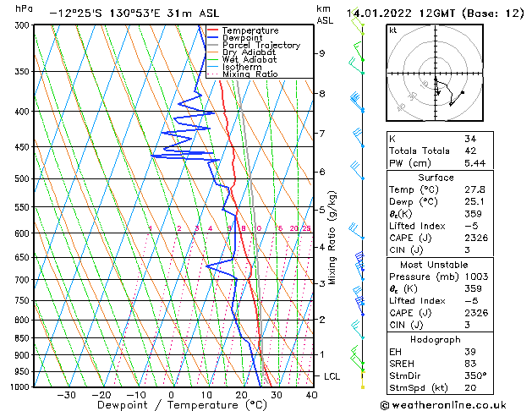The height and width of the screenshot is (411, 532).
Task: Click the Temperature legend entry
Action: pyautogui.click(x=243, y=30)
